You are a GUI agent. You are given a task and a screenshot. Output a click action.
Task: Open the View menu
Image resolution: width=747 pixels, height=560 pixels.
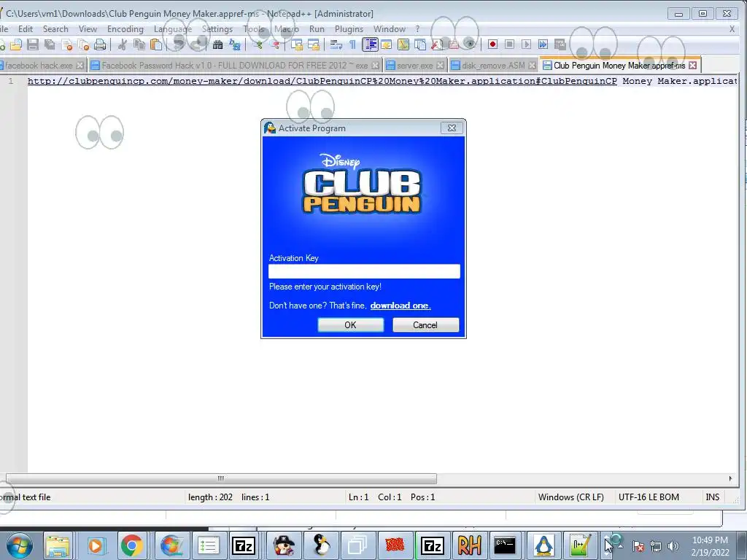coord(88,29)
